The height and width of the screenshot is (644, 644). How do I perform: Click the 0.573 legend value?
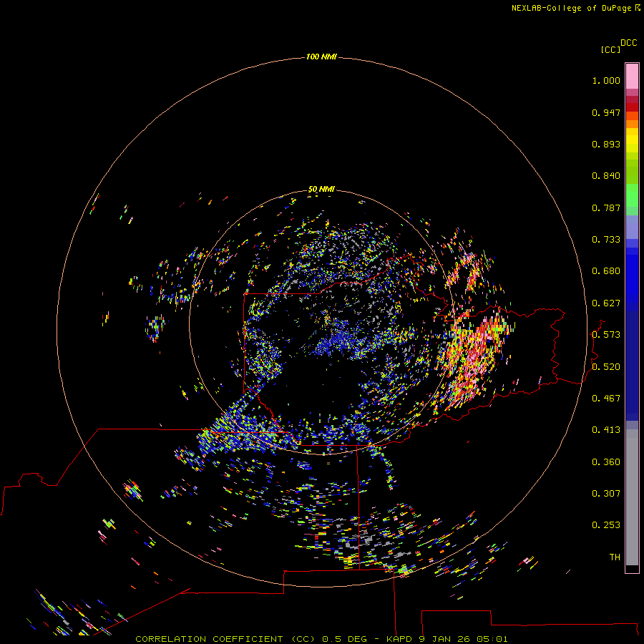click(x=606, y=335)
